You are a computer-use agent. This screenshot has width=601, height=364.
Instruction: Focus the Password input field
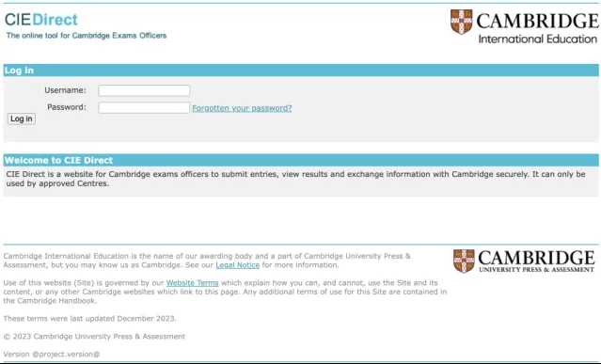(x=144, y=107)
